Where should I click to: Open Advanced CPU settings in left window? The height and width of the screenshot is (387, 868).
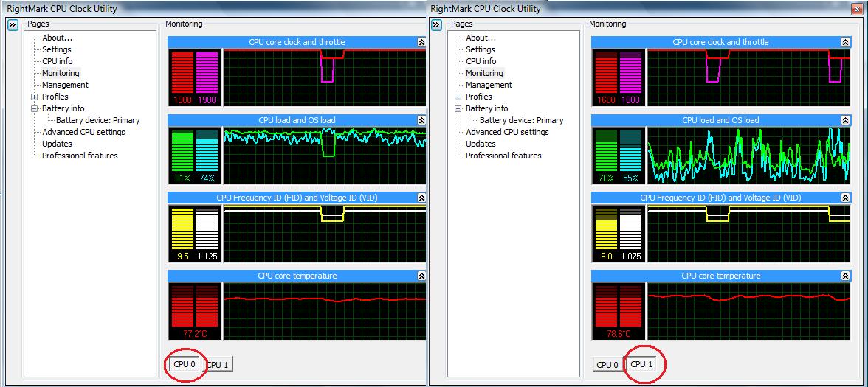83,131
